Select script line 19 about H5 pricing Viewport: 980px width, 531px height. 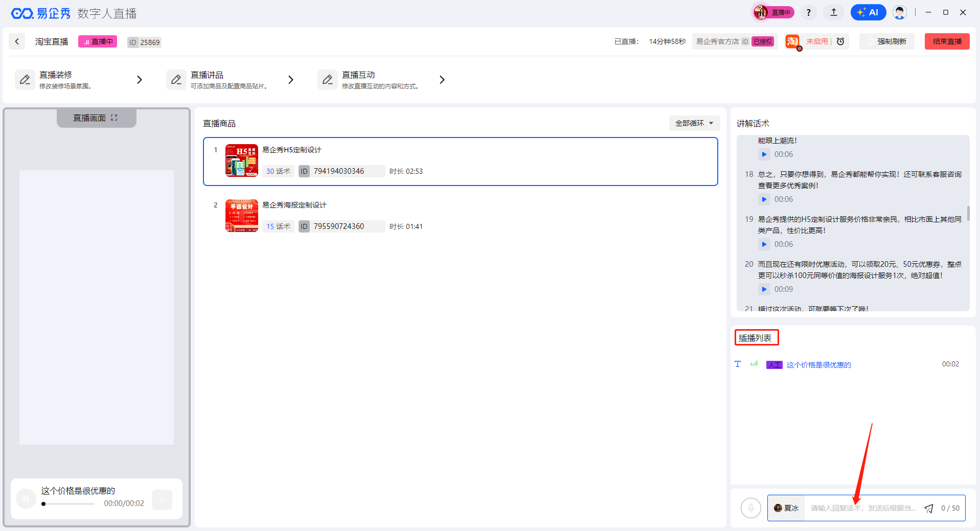point(859,225)
